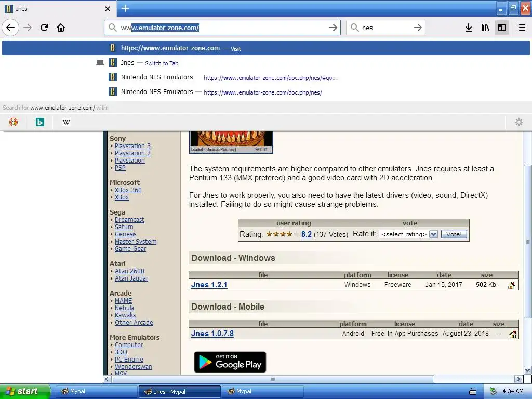Select NES Emulators suggestion ending in #goog
532x399 pixels.
pyautogui.click(x=265, y=77)
